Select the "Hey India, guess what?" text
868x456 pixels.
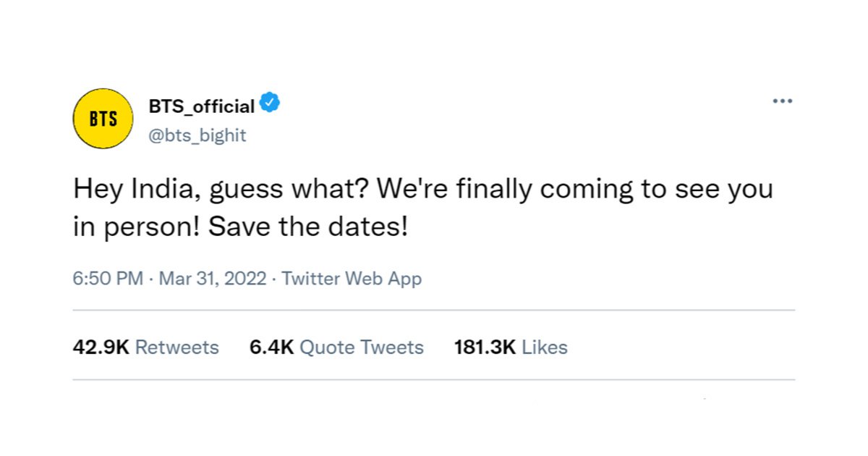pyautogui.click(x=222, y=190)
